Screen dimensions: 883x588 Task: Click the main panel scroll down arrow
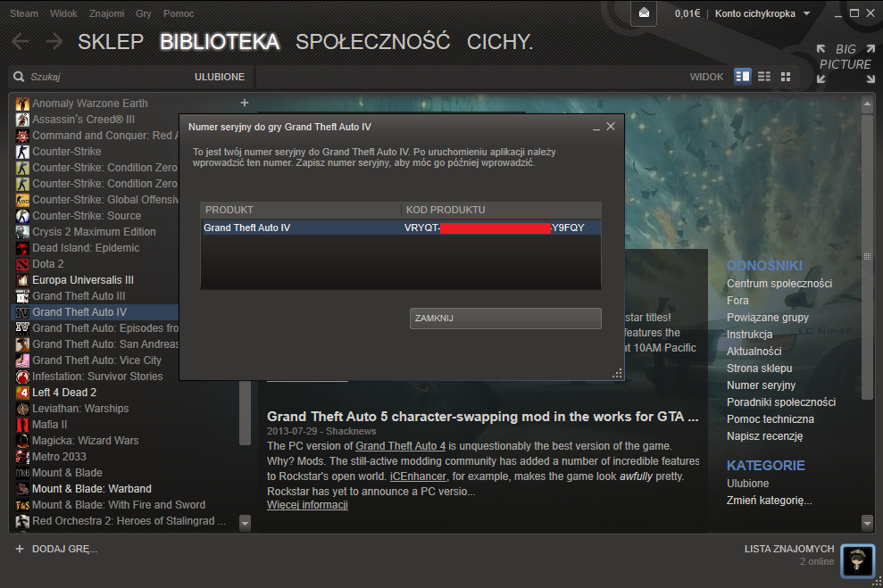(x=867, y=523)
